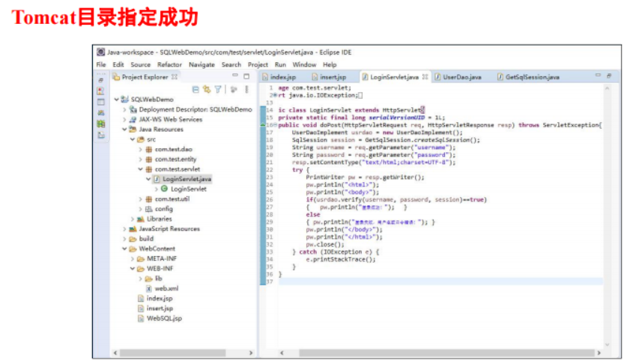Click the Java Resources folder icon

click(x=133, y=130)
